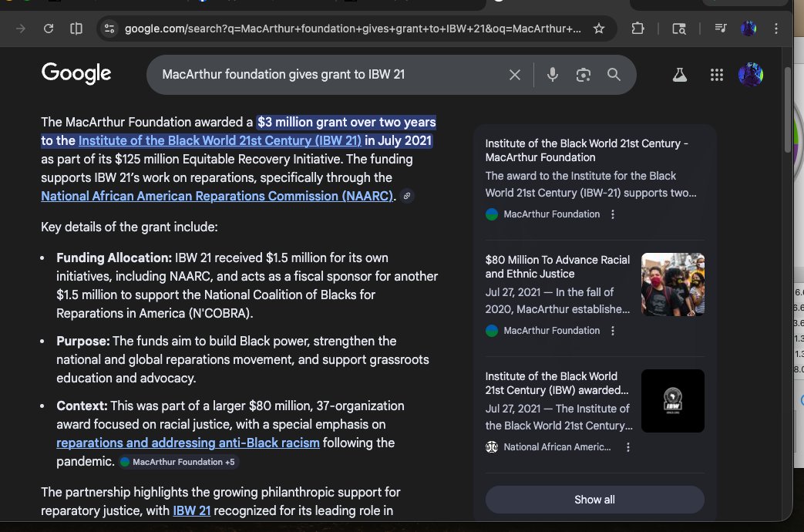Search by image with the Lens icon
This screenshot has width=804, height=532.
tap(583, 75)
